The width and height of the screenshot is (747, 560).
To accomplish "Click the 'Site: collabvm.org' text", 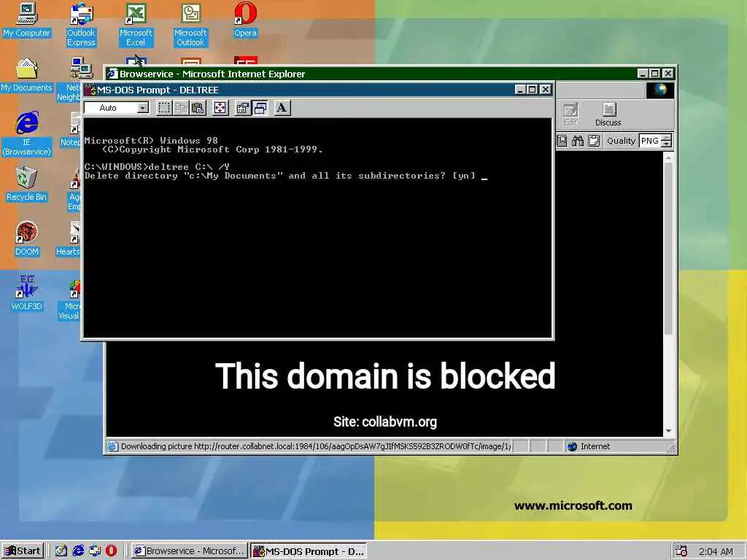I will 385,422.
